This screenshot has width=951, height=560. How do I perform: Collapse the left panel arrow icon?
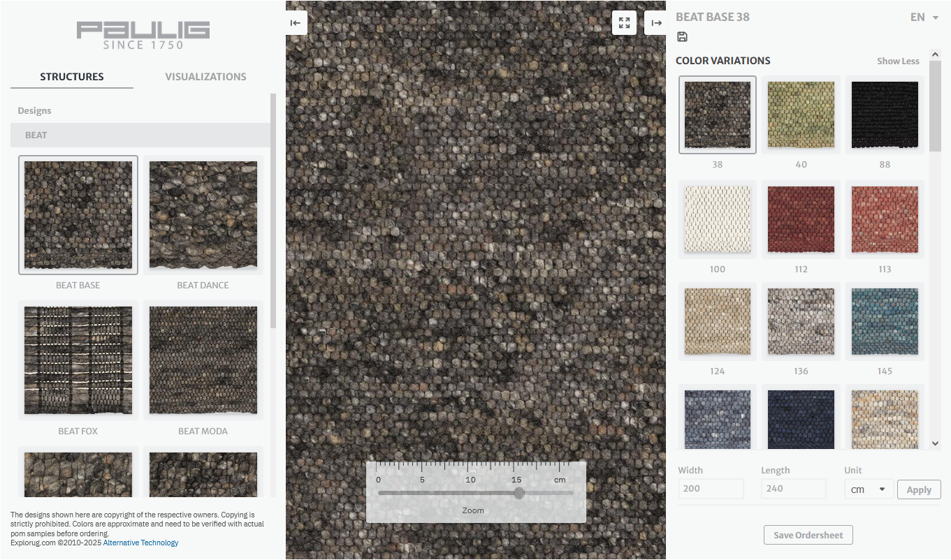(x=296, y=23)
